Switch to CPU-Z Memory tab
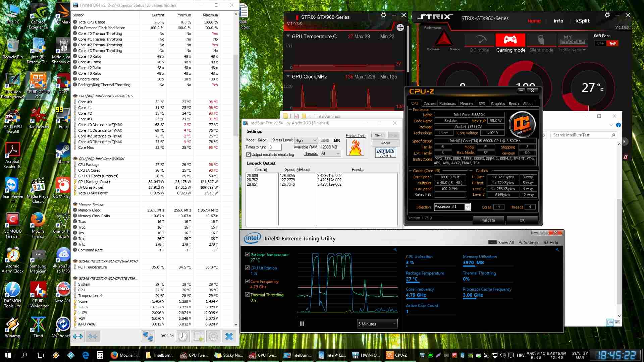Viewport: 644px width, 362px height. coord(466,104)
